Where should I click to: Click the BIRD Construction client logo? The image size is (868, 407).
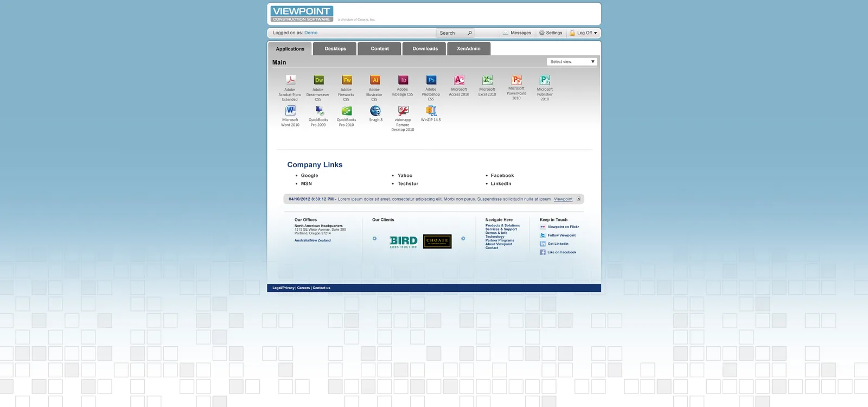[x=404, y=241]
